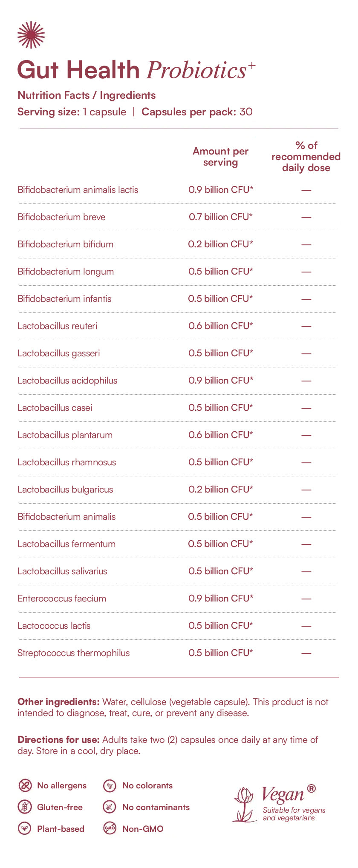The image size is (358, 868).
Task: Click the No colorants icon
Action: coord(110,785)
